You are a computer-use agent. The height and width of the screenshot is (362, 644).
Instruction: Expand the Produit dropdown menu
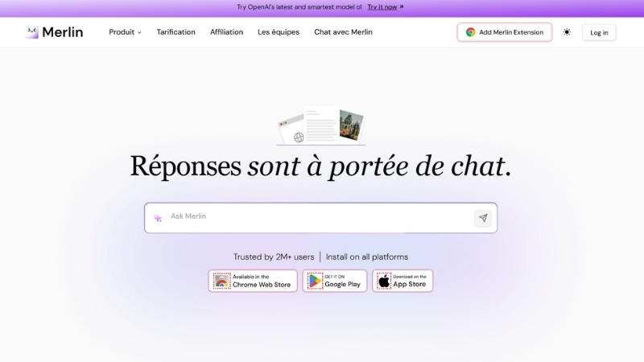pos(125,32)
